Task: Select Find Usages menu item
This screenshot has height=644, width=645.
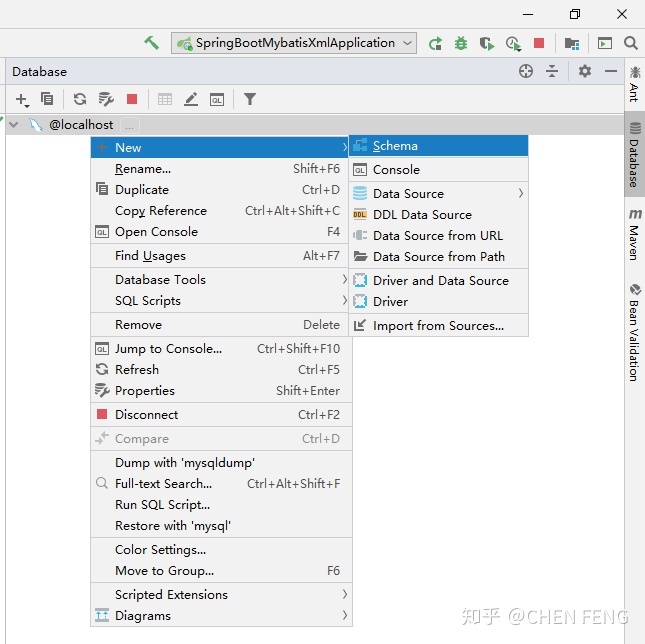Action: tap(221, 256)
